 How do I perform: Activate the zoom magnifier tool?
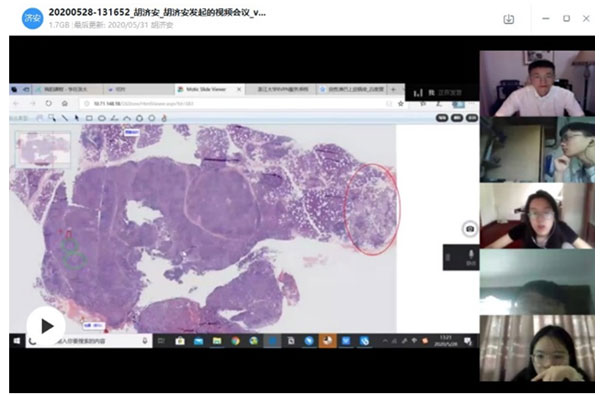52,118
